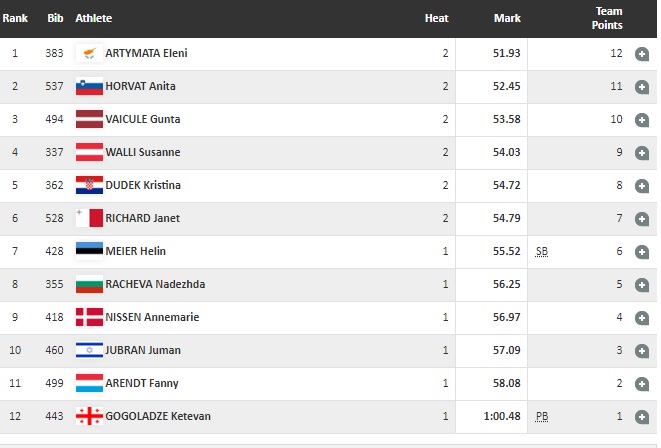Image resolution: width=661 pixels, height=448 pixels.
Task: Click the Latvia flag beside VAICULE Gunta
Action: [90, 120]
